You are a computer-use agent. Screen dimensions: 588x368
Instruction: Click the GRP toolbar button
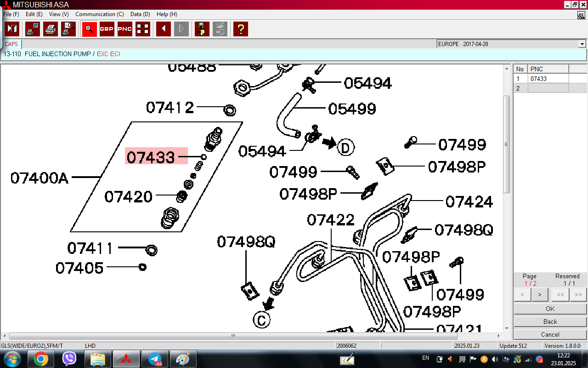click(107, 29)
